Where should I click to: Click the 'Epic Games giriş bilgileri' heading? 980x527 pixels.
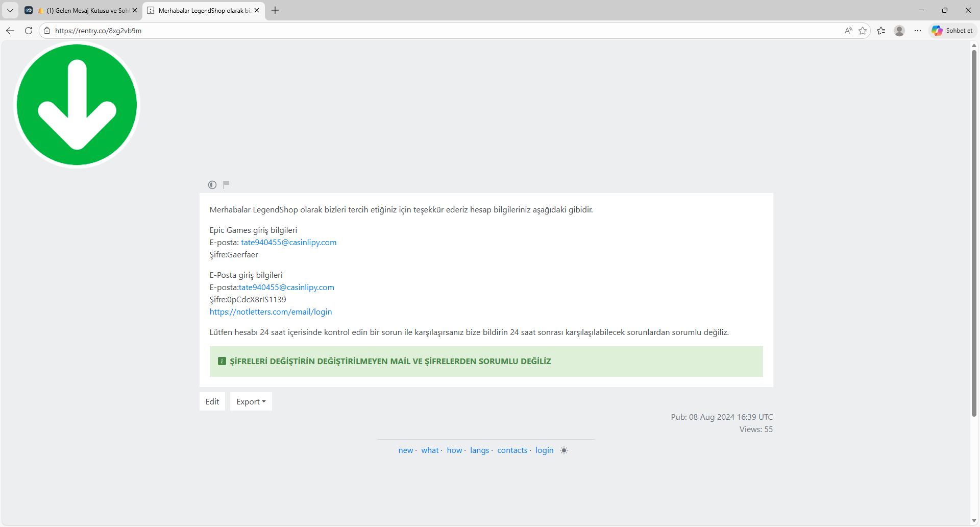253,230
